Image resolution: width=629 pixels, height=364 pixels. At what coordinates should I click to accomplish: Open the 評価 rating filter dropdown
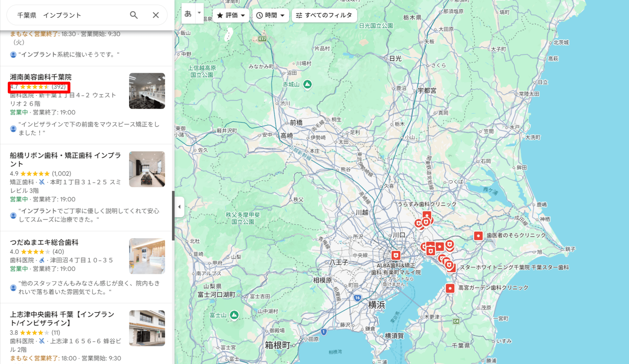pos(231,15)
